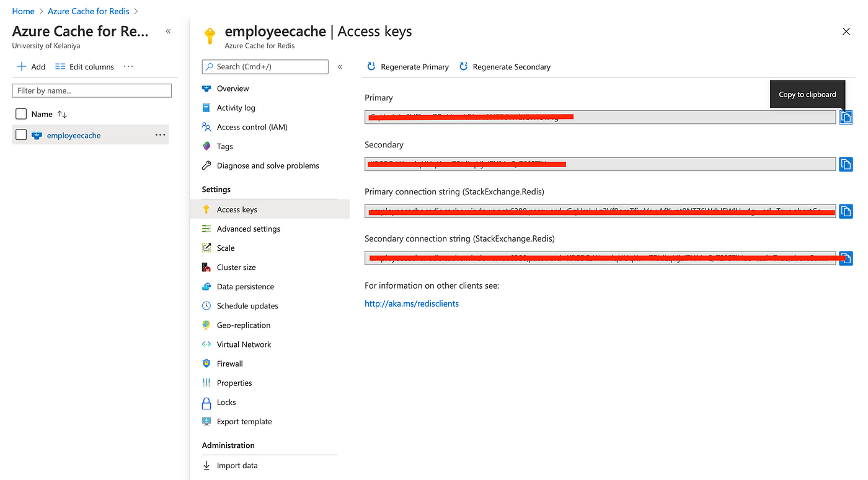Open the employeecache resource link
Image resolution: width=868 pixels, height=480 pixels.
tap(74, 135)
